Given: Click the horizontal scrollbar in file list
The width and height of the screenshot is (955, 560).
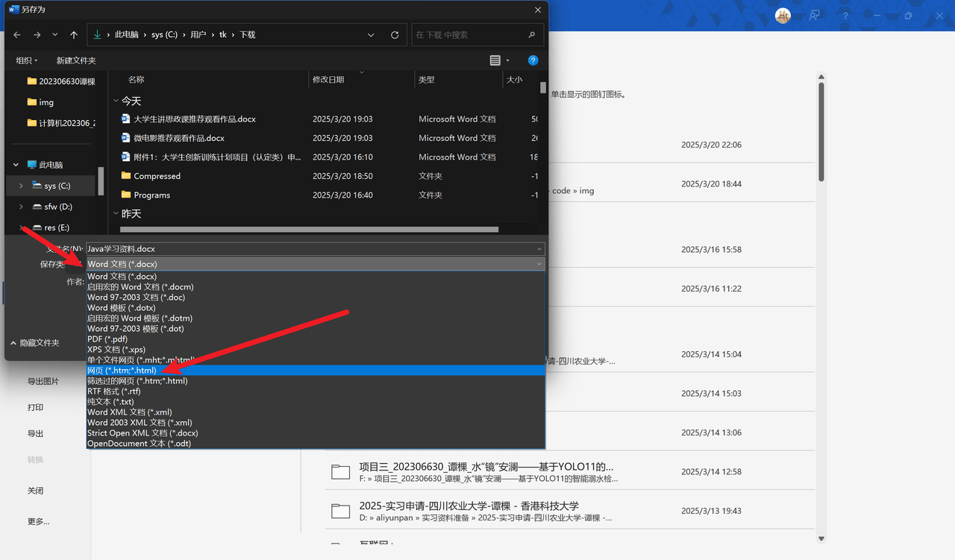Looking at the screenshot, I should coord(309,230).
